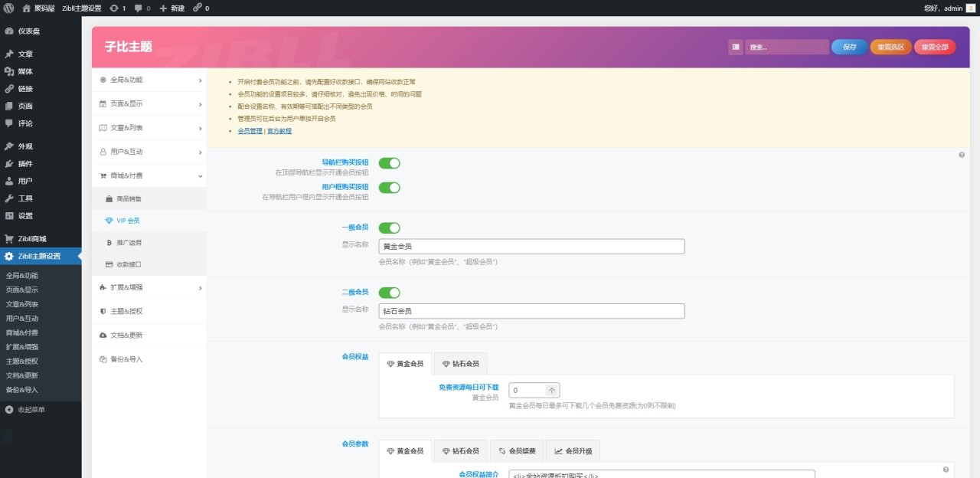Viewport: 980px width, 478px height.
Task: Expand the 用户&互动 section
Action: 149,152
